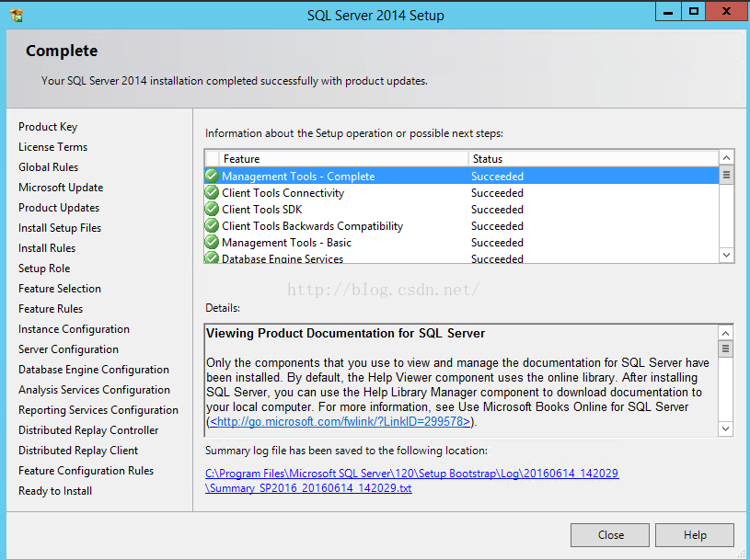Click green check icon beside Management Tools - Basic
Screen dimensions: 750x560
pyautogui.click(x=212, y=242)
